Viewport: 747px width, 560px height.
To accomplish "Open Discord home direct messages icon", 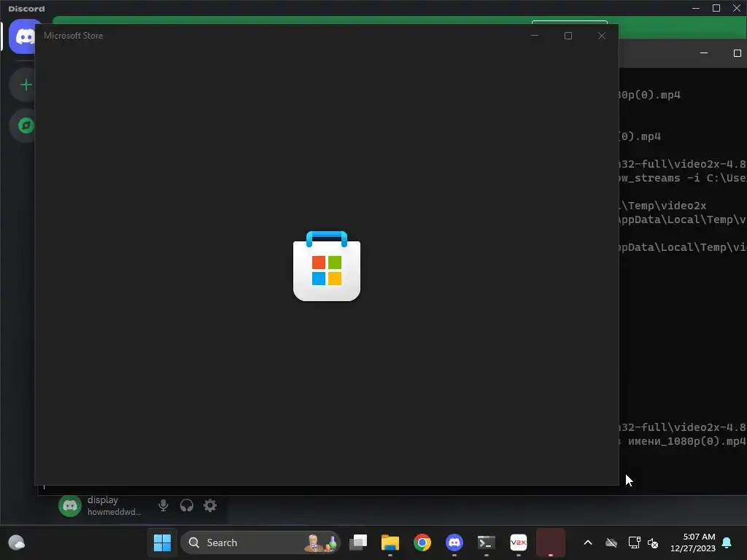I will (x=22, y=36).
